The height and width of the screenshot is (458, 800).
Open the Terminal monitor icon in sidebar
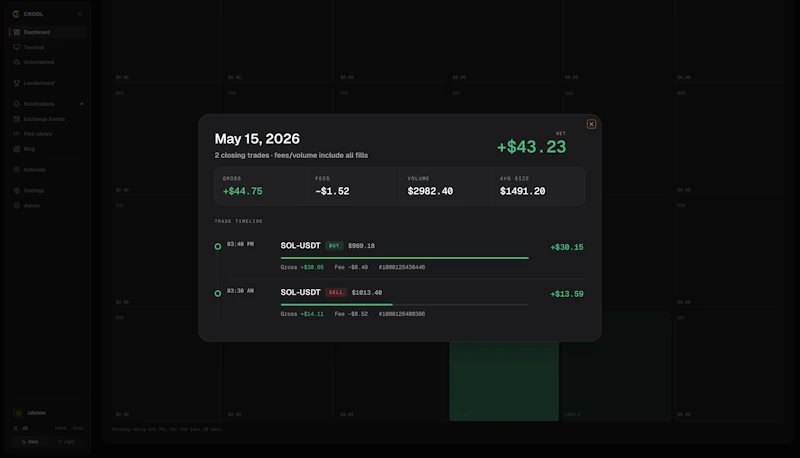coord(16,47)
